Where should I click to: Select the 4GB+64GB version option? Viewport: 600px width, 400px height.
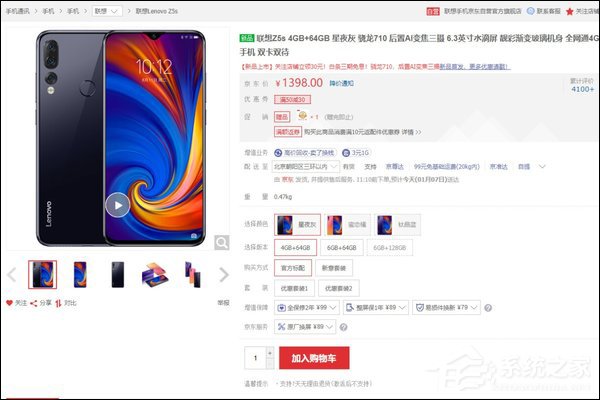point(295,248)
